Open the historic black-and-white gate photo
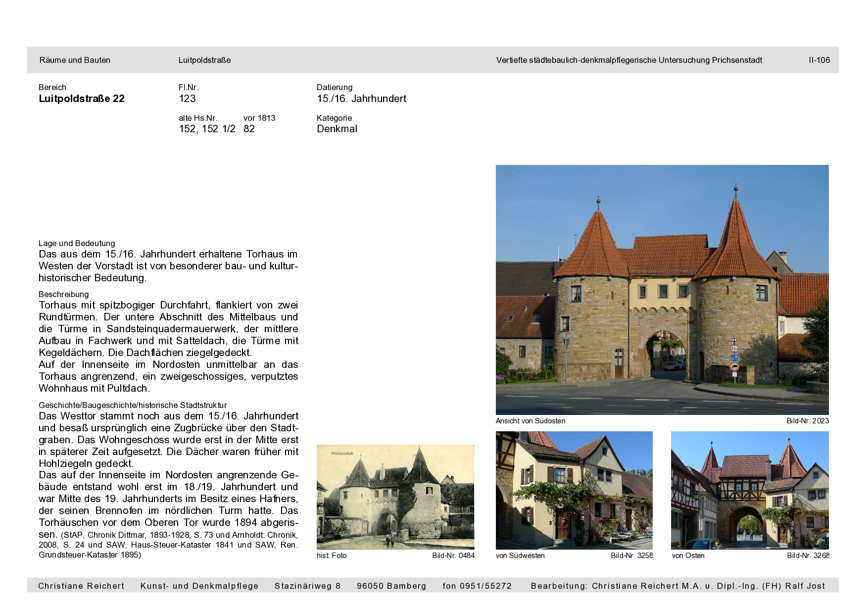The width and height of the screenshot is (868, 614). 395,497
